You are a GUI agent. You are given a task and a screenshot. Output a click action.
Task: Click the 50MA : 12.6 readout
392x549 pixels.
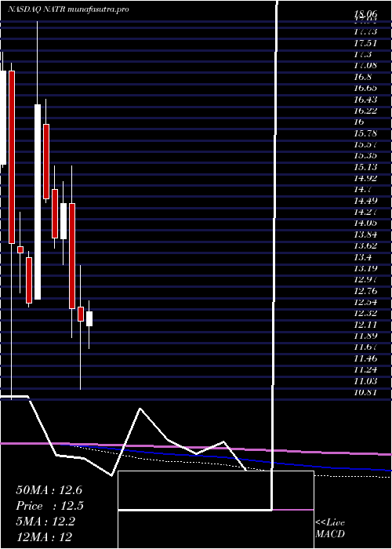(49, 490)
